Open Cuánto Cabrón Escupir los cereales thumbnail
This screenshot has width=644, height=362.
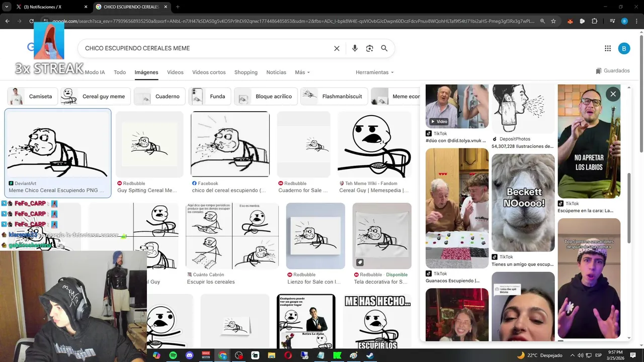[x=232, y=236]
